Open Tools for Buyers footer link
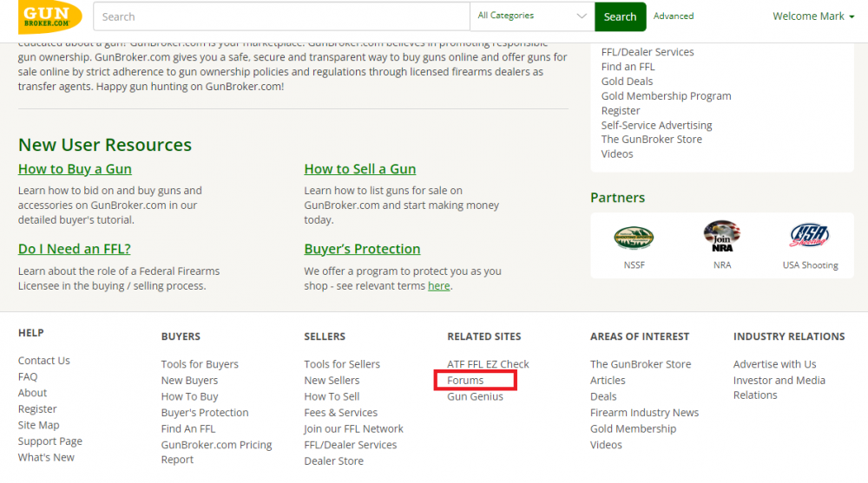The height and width of the screenshot is (483, 868). coord(200,364)
